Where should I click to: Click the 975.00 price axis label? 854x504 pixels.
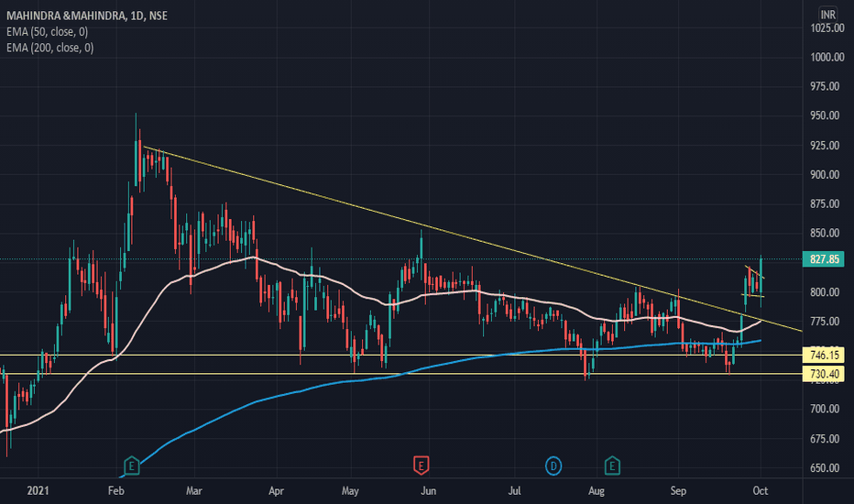[x=827, y=86]
